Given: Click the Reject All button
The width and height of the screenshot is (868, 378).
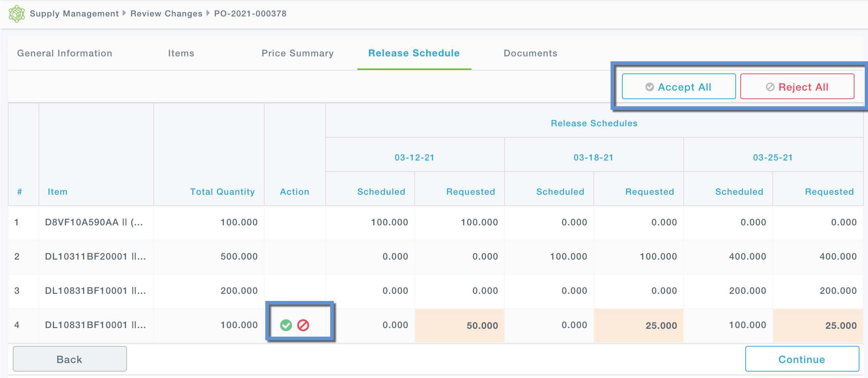Looking at the screenshot, I should (x=797, y=87).
